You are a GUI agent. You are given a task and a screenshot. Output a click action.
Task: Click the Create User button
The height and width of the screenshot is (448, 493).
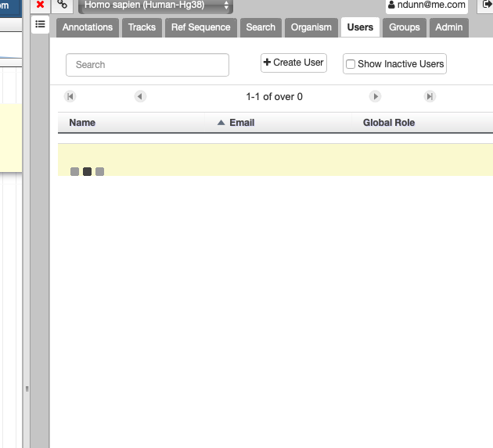[293, 63]
